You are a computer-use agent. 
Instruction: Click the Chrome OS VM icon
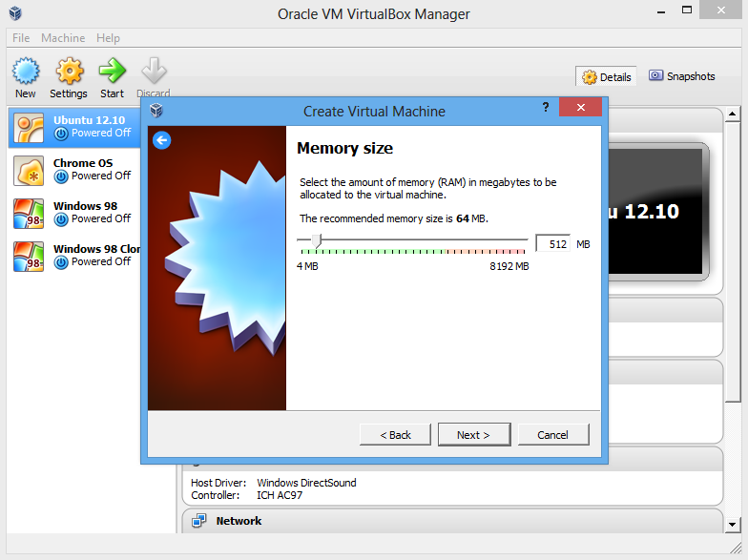[29, 170]
